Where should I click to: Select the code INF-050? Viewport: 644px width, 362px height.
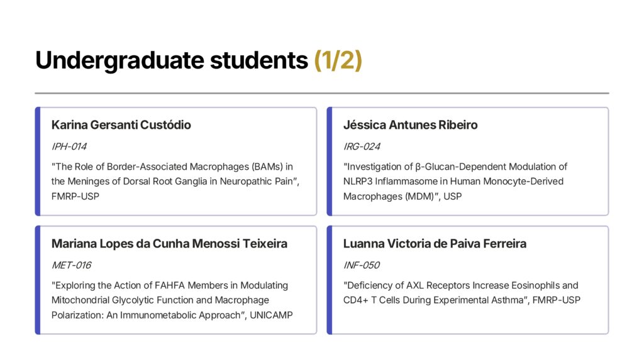[362, 265]
